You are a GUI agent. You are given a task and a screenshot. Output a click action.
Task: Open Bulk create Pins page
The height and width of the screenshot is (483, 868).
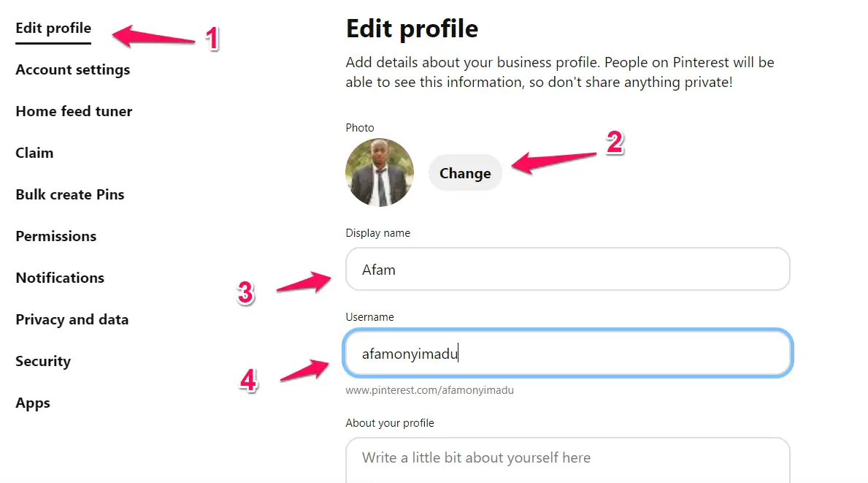point(70,194)
